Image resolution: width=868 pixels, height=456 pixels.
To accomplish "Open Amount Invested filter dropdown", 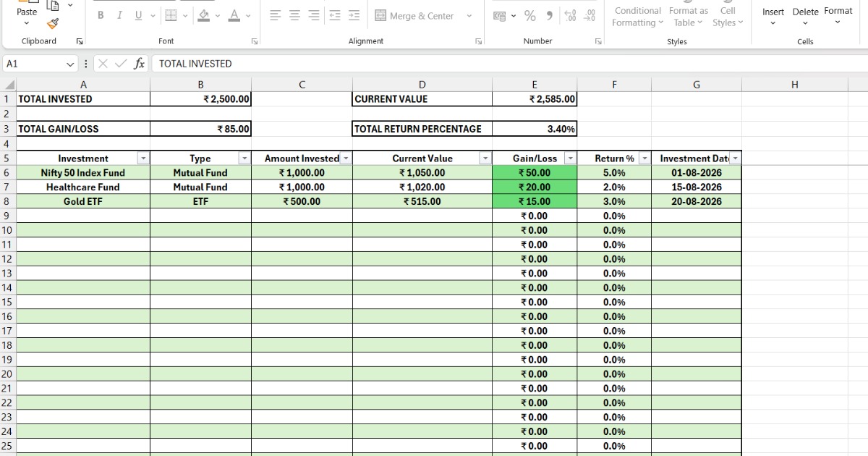I will coord(346,159).
